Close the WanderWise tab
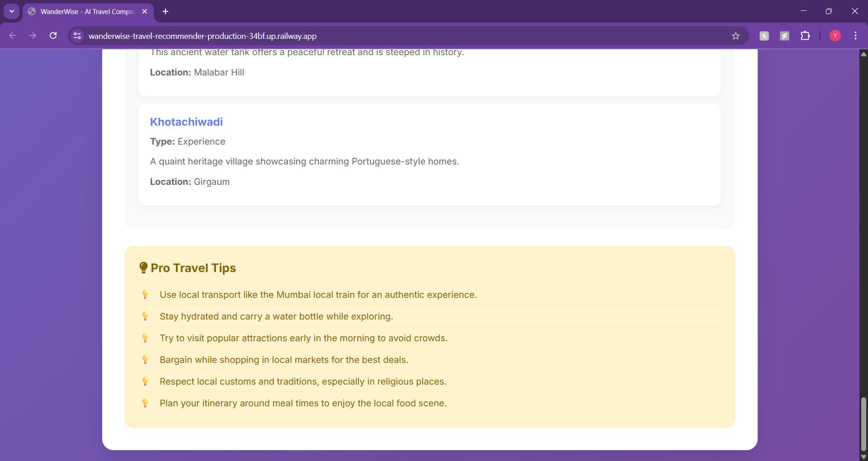The image size is (868, 461). (145, 11)
